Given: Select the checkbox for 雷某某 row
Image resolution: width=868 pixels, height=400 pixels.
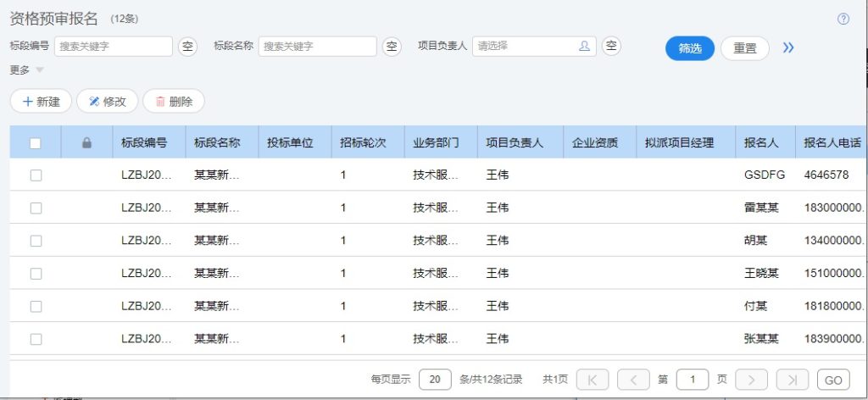Looking at the screenshot, I should [36, 208].
